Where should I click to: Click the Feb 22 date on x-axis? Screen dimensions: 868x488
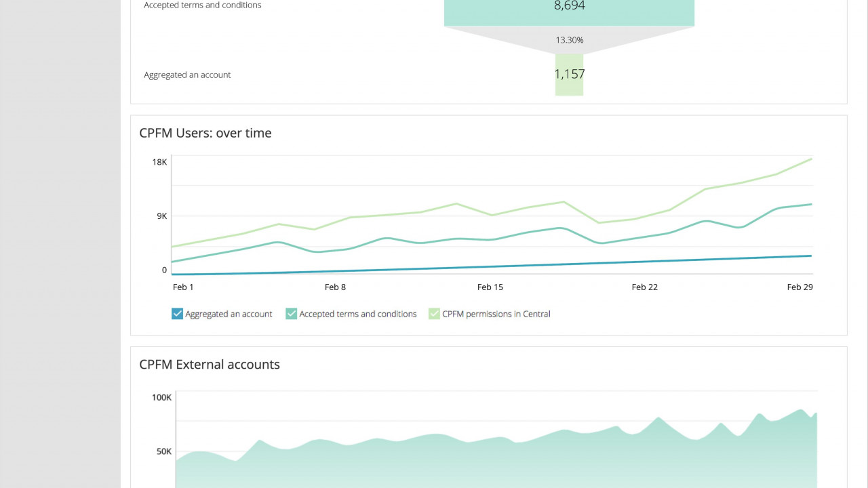pos(644,287)
